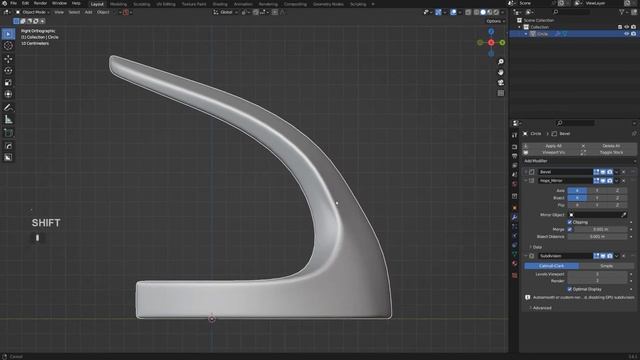Toggle Mirror Bisect X button

(577, 198)
